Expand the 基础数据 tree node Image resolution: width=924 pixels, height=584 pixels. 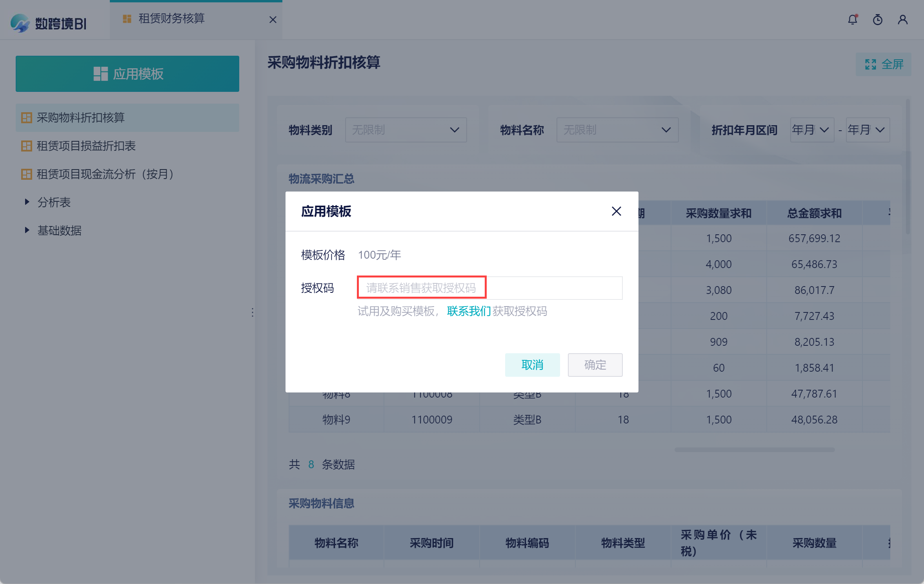27,230
